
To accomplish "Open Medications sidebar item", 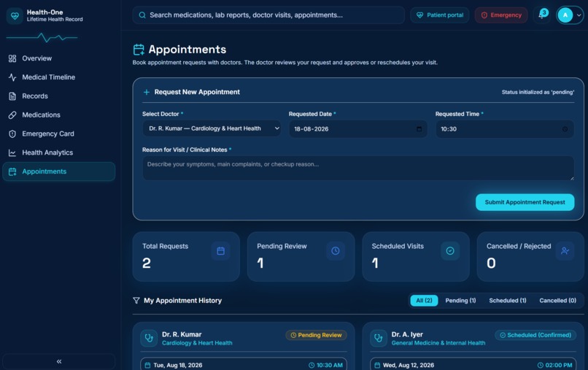I will pyautogui.click(x=59, y=115).
